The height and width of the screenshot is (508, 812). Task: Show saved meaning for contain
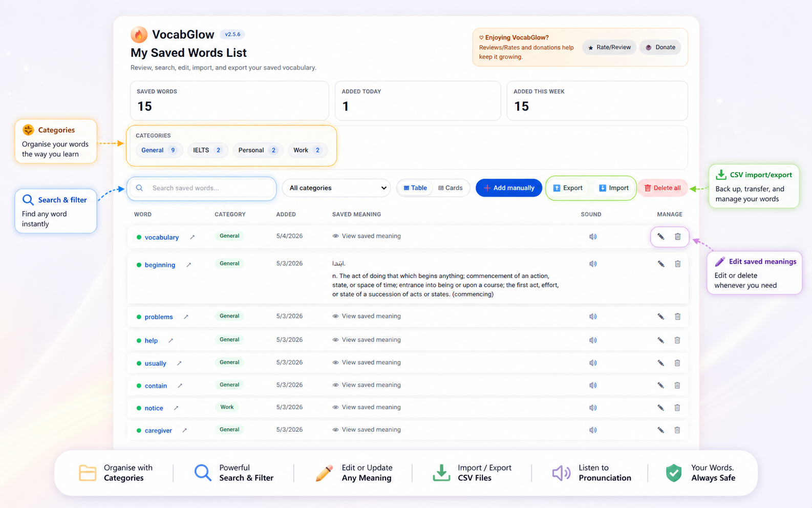[x=367, y=385]
